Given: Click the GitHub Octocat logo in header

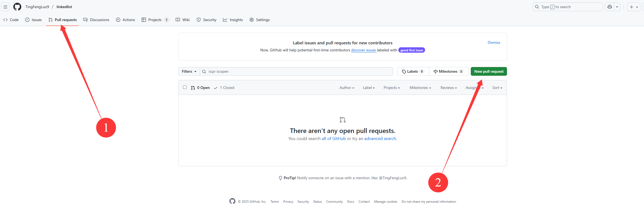Looking at the screenshot, I should pos(17,7).
